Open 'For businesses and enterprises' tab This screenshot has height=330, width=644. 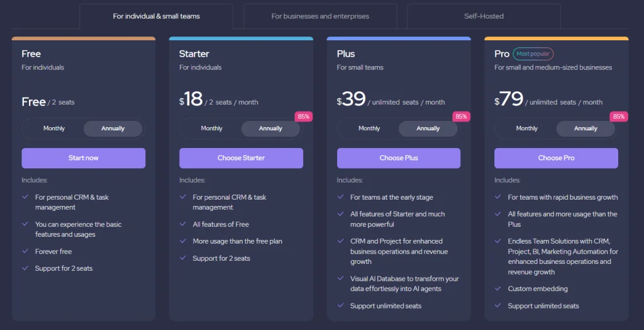point(320,16)
